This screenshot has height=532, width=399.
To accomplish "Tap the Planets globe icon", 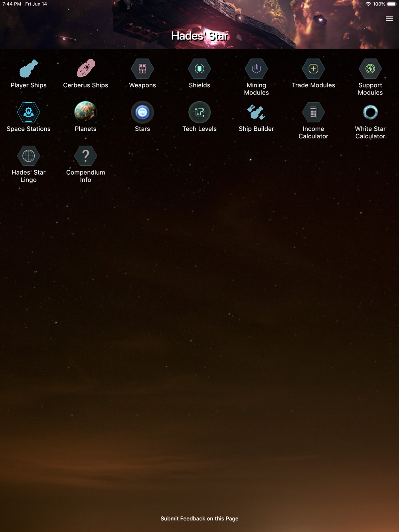I will tap(85, 112).
